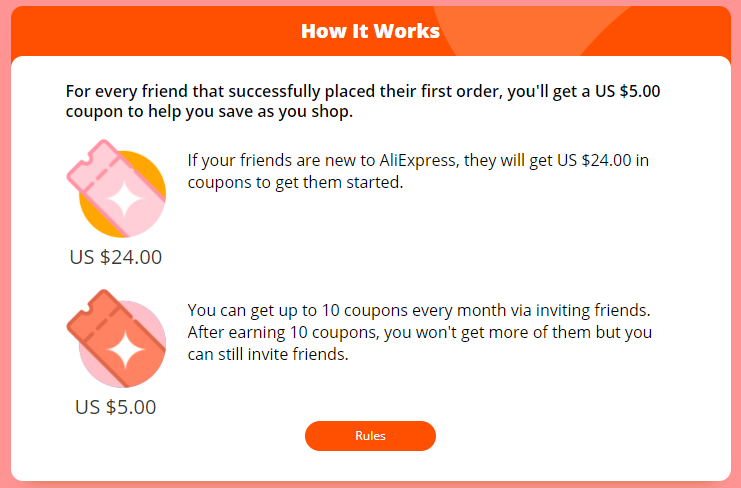Click the "After earning 10 coupons" sentence
This screenshot has height=488, width=741.
pos(420,332)
